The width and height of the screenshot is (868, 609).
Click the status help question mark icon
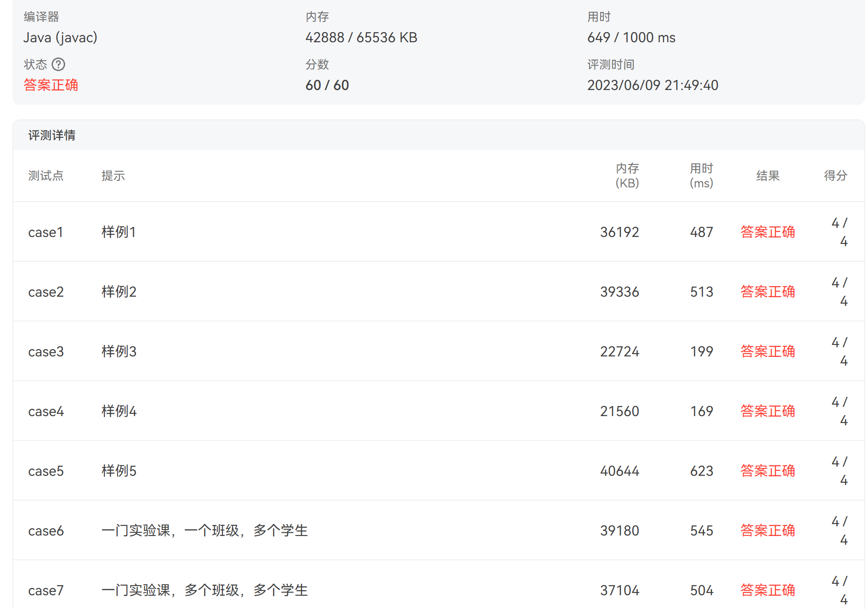point(58,64)
